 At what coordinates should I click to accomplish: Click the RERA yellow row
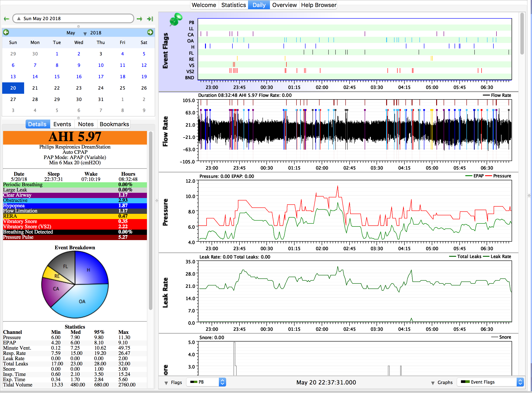(75, 216)
